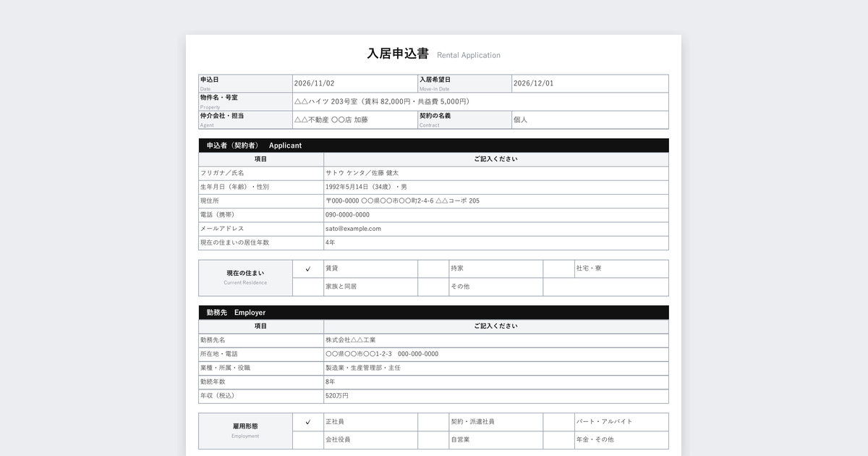Check the box next to 自営業
Screen dimensions: 868x456
433,440
